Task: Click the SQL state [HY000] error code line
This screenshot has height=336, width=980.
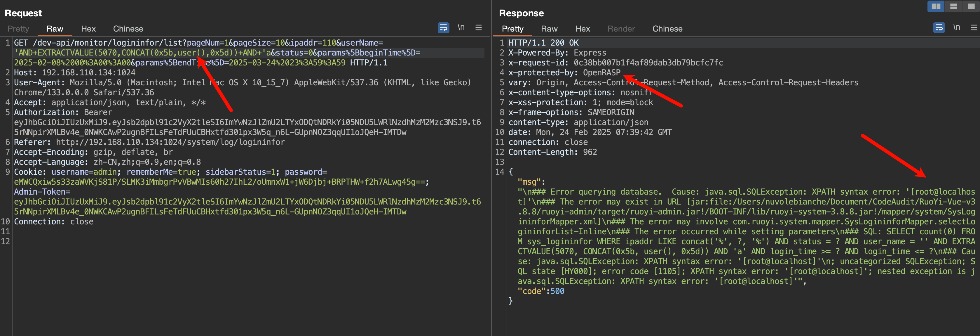Action: click(747, 271)
